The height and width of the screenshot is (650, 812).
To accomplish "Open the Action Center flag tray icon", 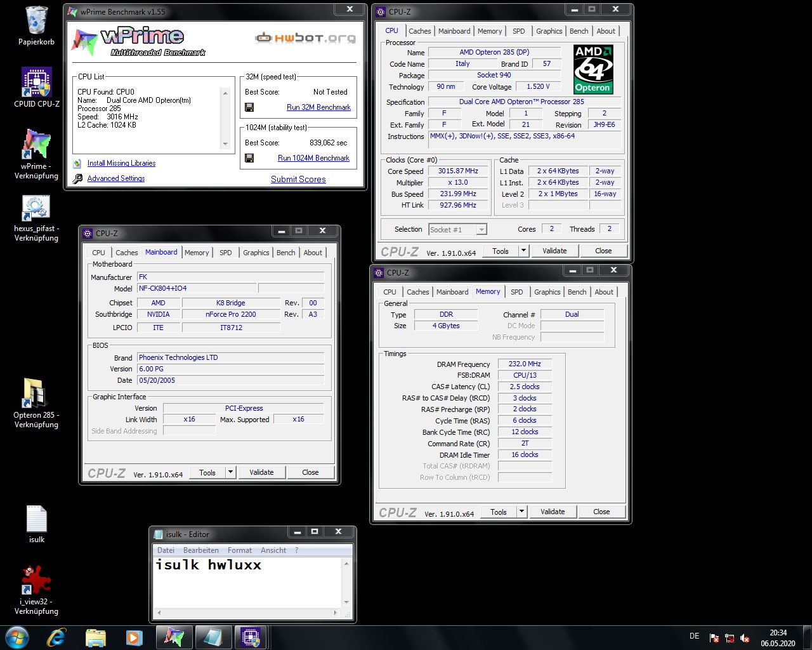I will pos(715,638).
